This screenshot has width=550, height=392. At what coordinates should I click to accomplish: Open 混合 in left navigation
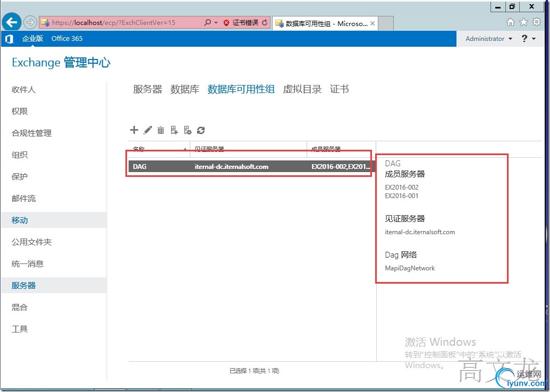[20, 307]
